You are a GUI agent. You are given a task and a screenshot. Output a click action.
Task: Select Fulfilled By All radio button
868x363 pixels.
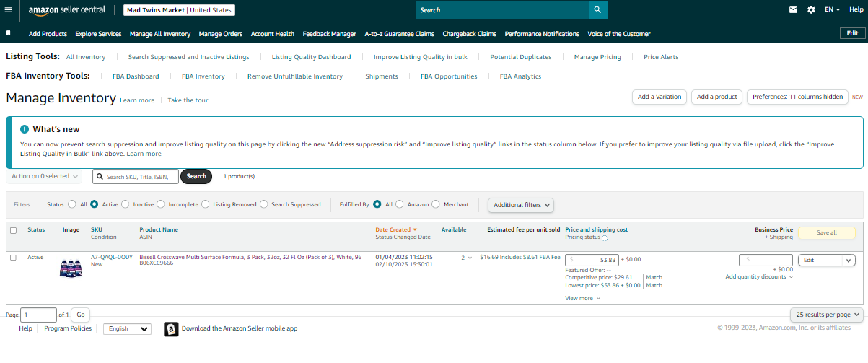(377, 204)
